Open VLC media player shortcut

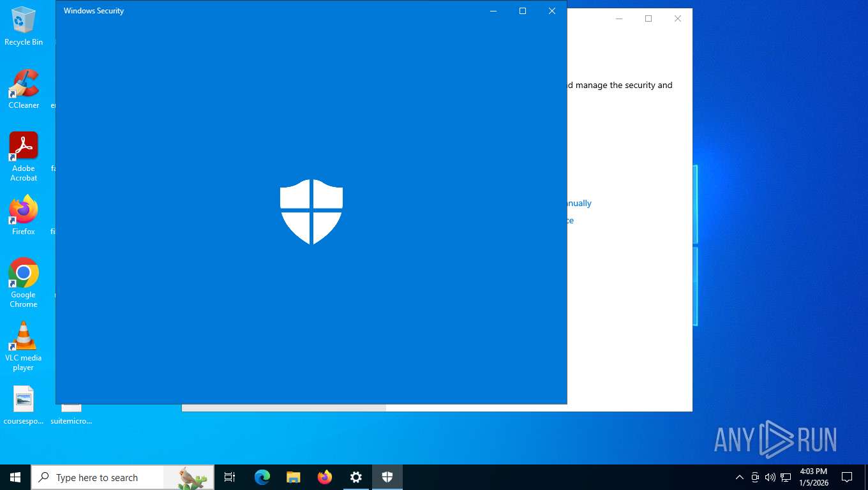coord(24,346)
